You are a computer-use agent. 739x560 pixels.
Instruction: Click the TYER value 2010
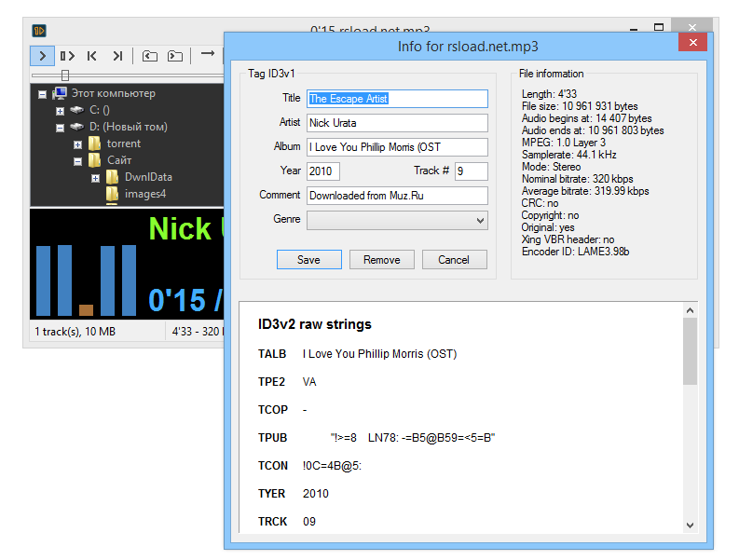pos(316,494)
